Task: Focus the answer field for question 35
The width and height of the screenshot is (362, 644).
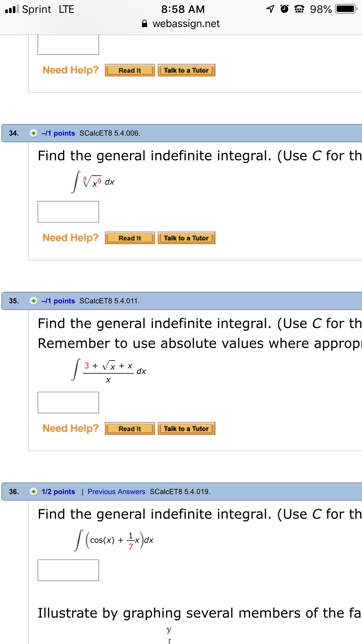Action: [68, 402]
